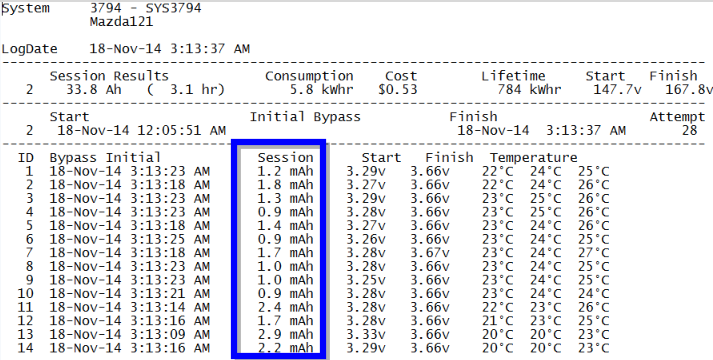
Task: Select the Mazda121 system name
Action: [x=121, y=22]
